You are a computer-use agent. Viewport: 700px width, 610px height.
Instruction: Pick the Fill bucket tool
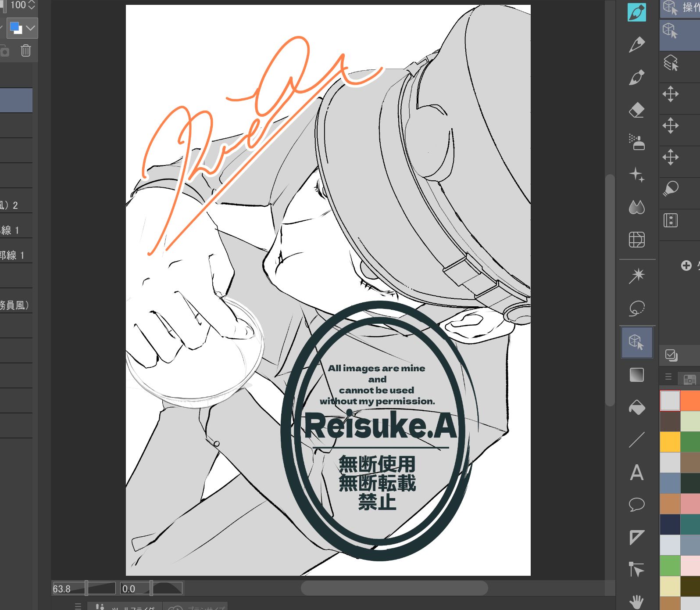pyautogui.click(x=636, y=408)
